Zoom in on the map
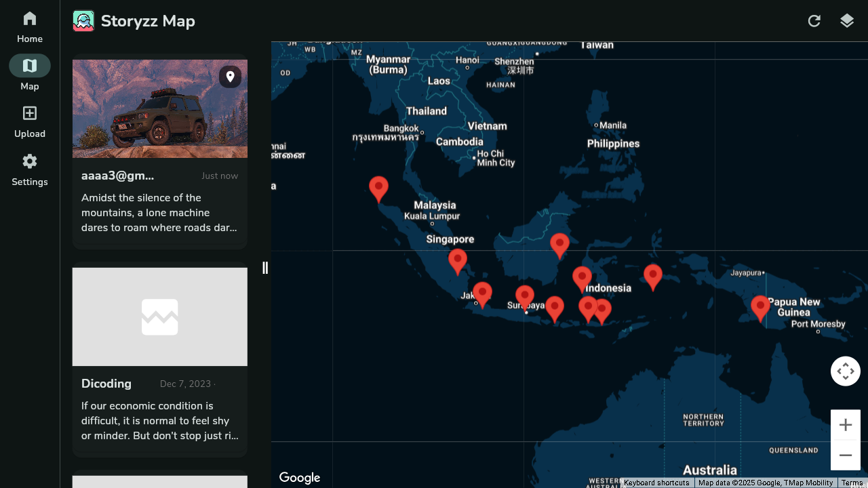 [845, 424]
